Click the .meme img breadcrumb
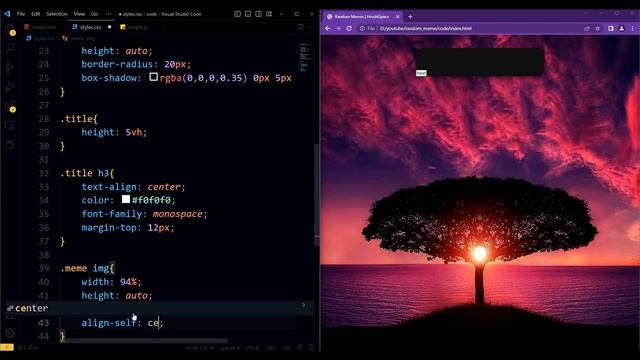Viewport: 640px width, 360px height. [79, 38]
